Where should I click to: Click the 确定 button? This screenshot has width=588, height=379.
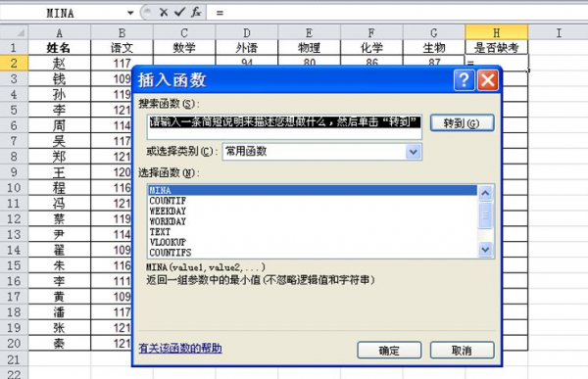[x=389, y=351]
